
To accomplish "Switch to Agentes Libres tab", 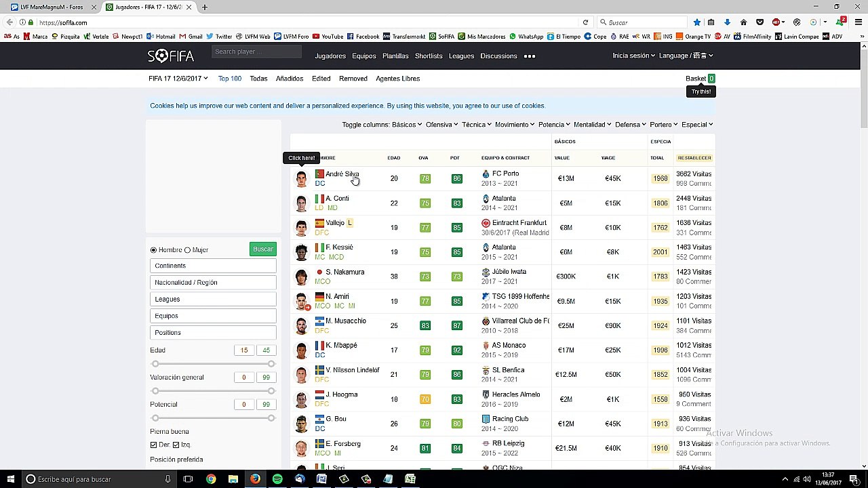I will [398, 79].
